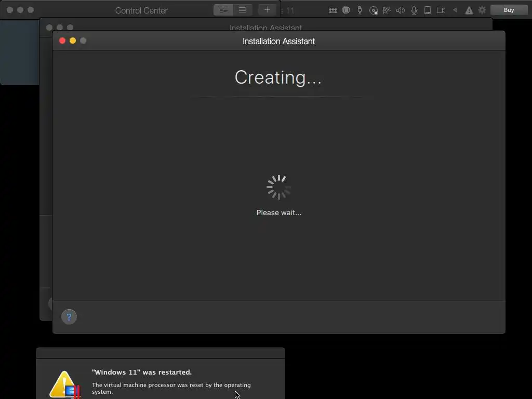Open the tablet device icon
The height and width of the screenshot is (399, 532).
coord(428,10)
